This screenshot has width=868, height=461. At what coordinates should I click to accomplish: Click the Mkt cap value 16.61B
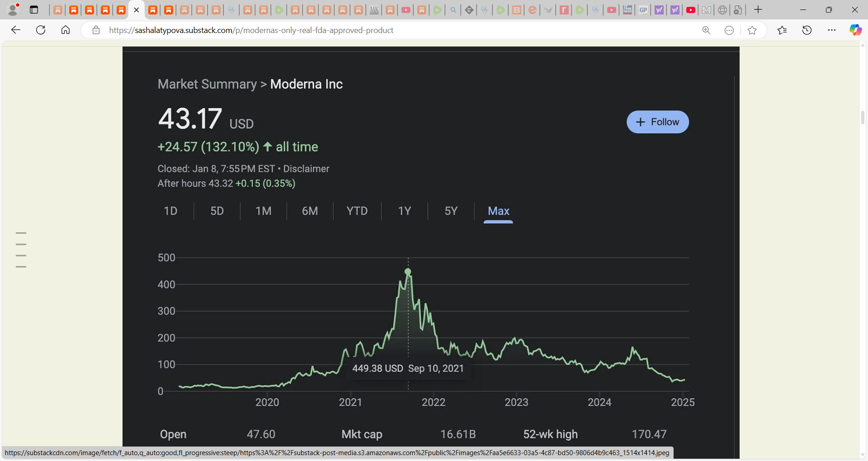point(458,434)
